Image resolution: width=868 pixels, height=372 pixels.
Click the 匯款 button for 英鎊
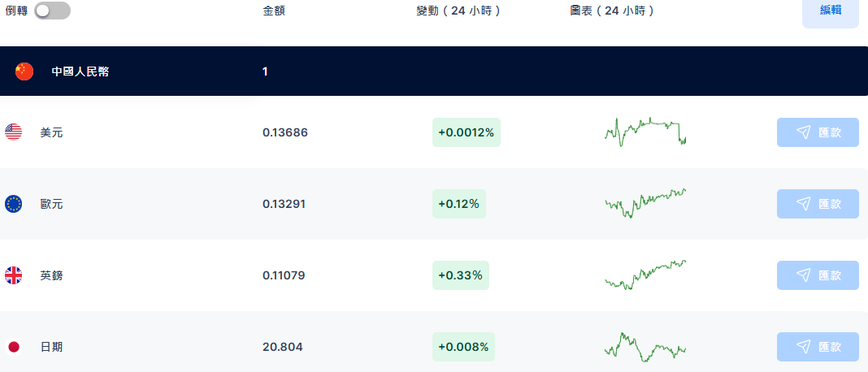pyautogui.click(x=818, y=275)
